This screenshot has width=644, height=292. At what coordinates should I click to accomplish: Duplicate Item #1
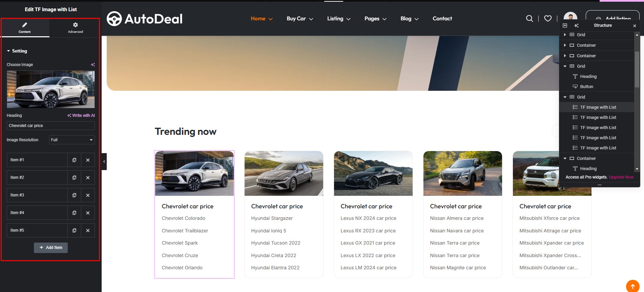point(74,160)
